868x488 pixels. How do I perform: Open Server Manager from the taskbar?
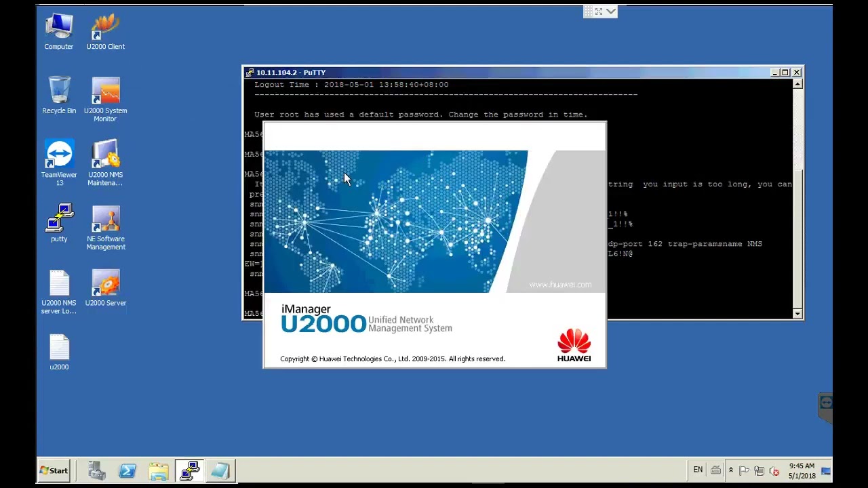pyautogui.click(x=96, y=470)
